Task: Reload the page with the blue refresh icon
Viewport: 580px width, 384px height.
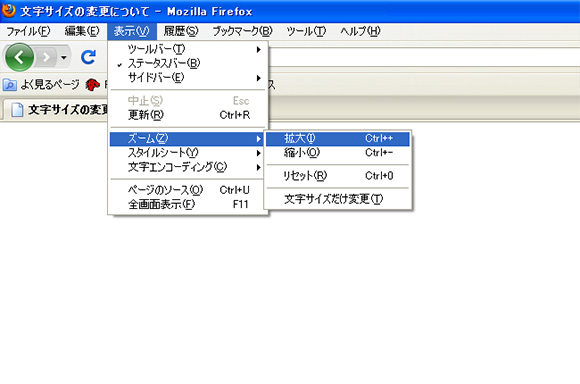Action: 88,57
